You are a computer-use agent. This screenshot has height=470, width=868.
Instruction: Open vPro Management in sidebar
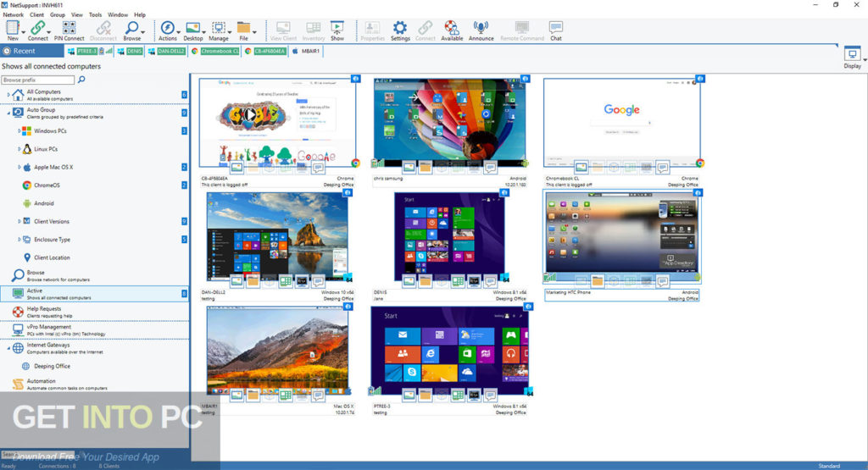[94, 329]
